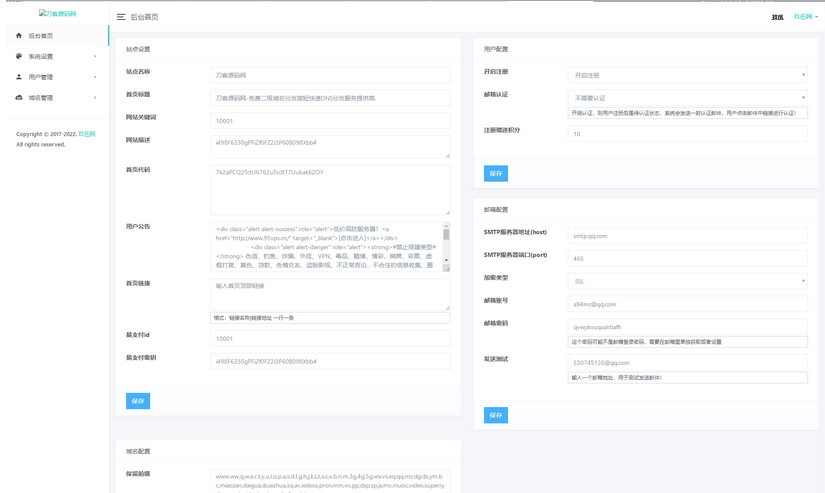
Task: Expand the 用户管理 sidebar menu arrow
Action: (x=95, y=77)
